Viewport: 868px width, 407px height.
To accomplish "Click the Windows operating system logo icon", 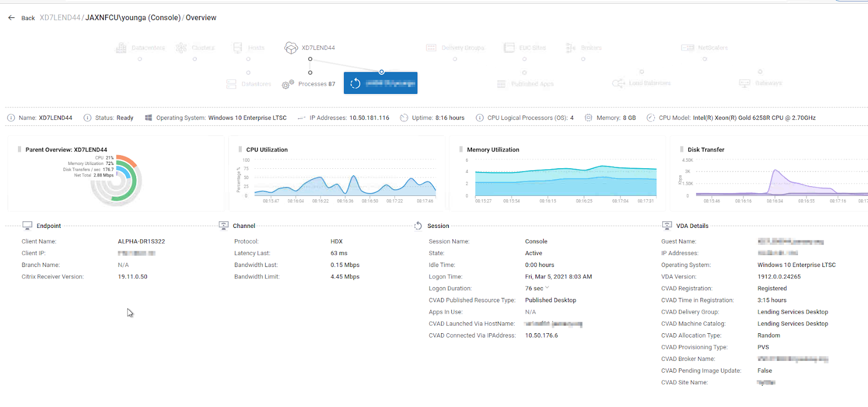I will [148, 118].
